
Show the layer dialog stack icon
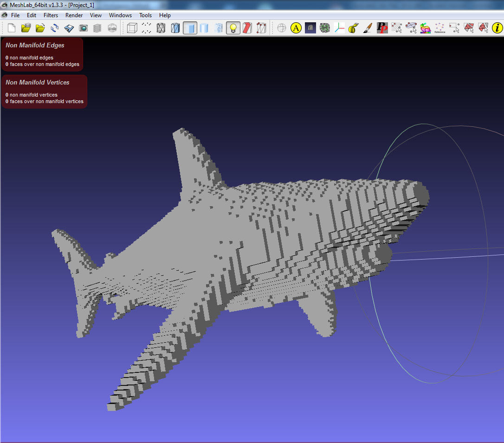[97, 28]
